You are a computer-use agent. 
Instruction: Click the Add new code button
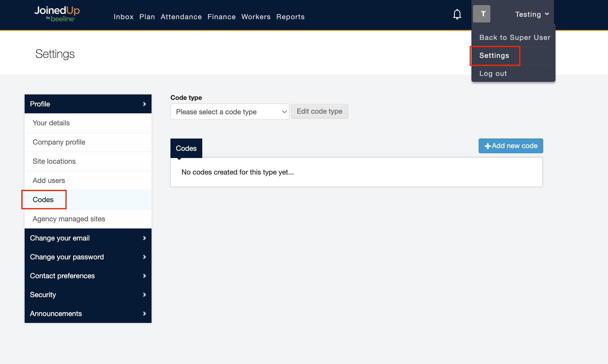(x=510, y=146)
